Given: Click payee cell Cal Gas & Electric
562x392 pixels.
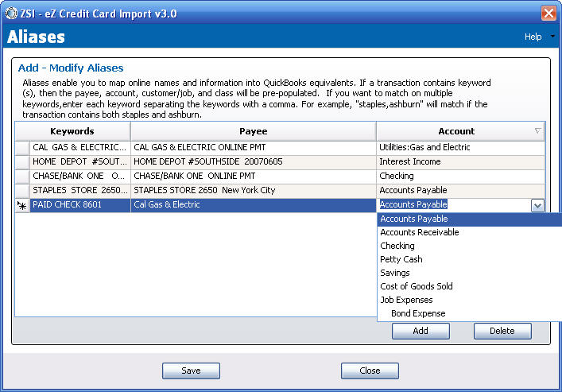Looking at the screenshot, I should coord(254,205).
